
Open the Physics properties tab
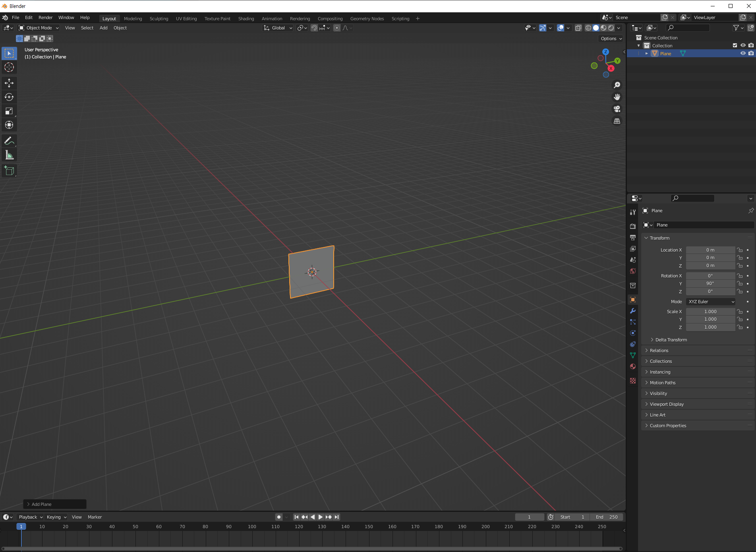click(x=633, y=333)
